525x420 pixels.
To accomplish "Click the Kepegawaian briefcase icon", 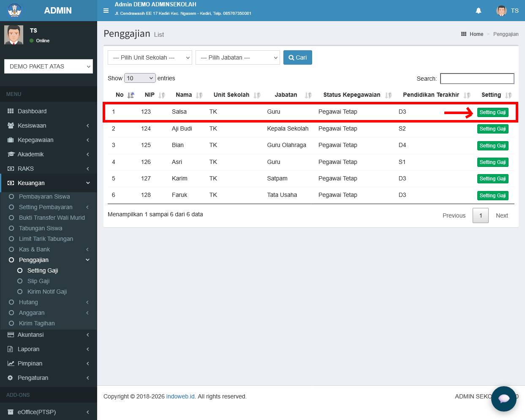I will pos(11,140).
